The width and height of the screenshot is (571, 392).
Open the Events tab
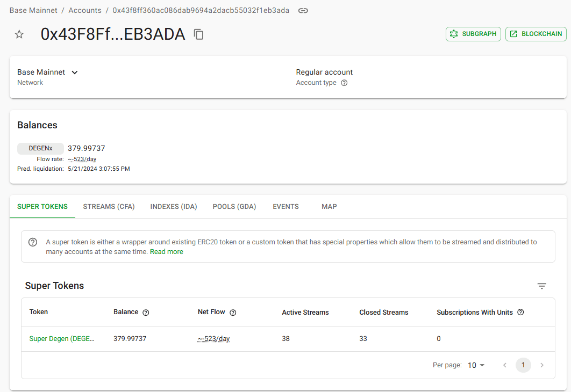tap(285, 207)
